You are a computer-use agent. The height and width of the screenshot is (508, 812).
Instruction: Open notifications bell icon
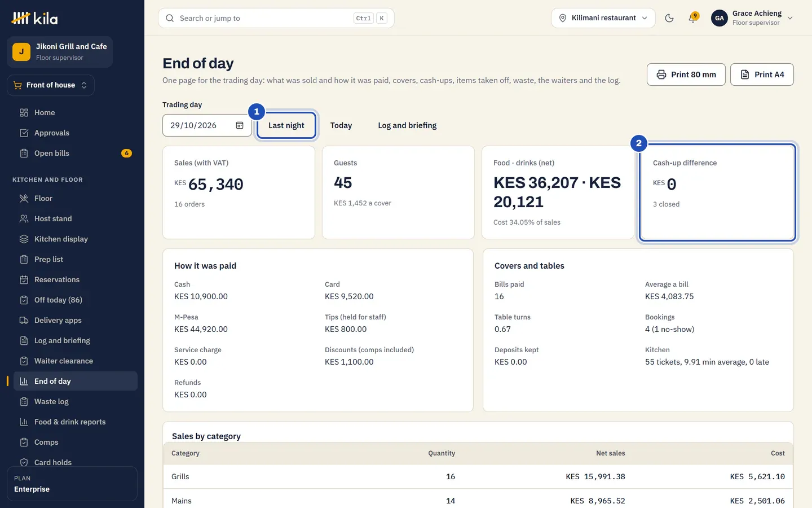point(693,18)
